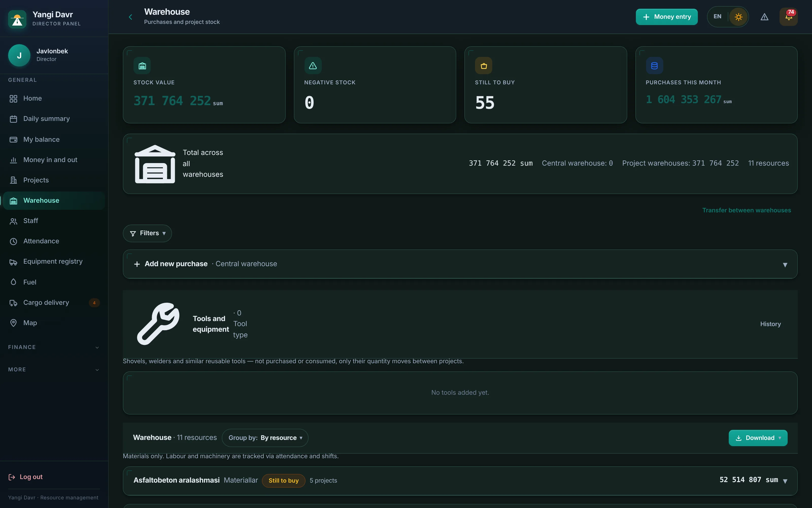Expand the MORE sidebar section
Screen dimensions: 812x508
pos(54,370)
